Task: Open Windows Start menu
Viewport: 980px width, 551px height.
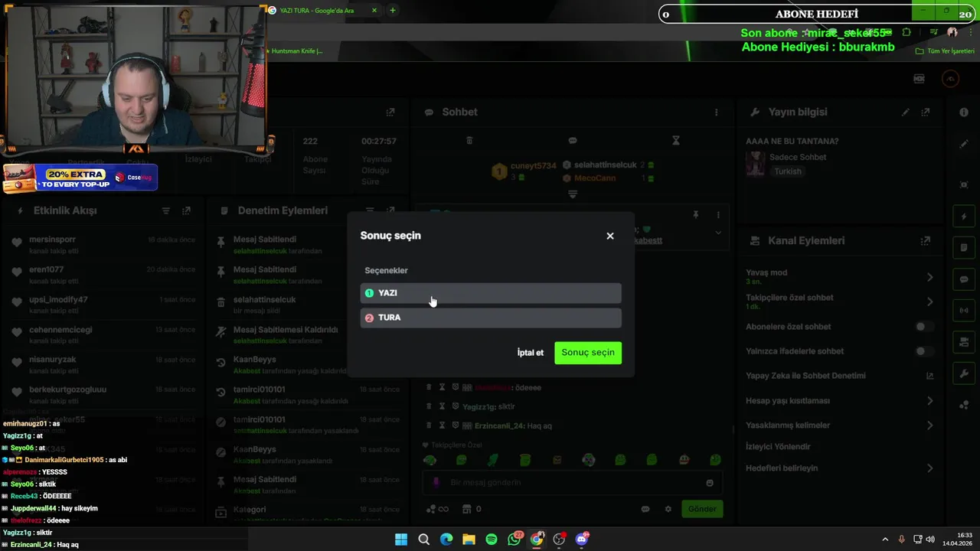Action: point(401,540)
